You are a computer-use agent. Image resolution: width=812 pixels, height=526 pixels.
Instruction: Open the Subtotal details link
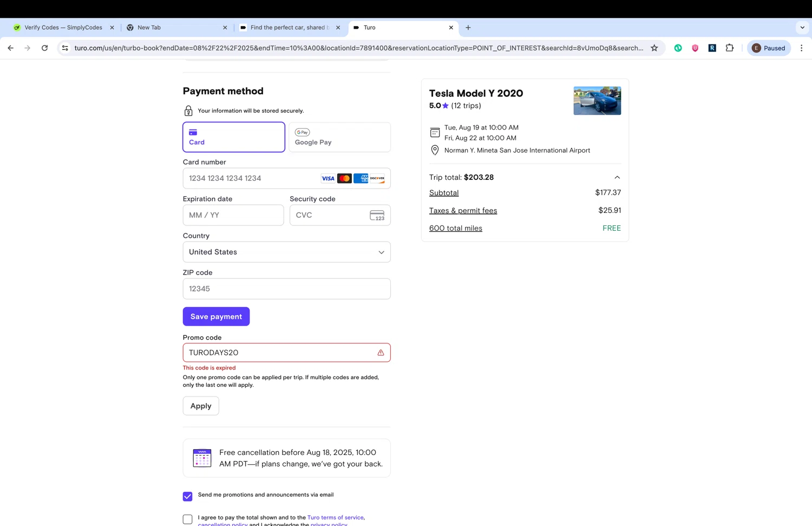tap(444, 193)
